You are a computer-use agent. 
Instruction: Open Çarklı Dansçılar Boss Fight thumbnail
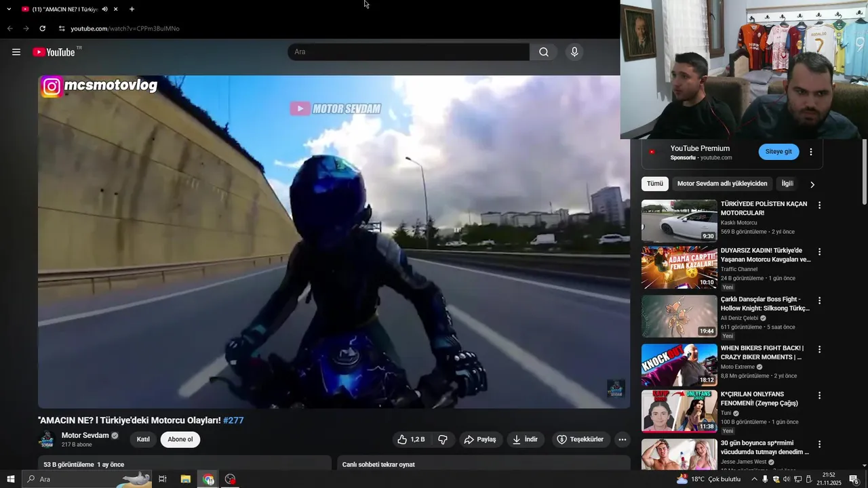click(679, 316)
